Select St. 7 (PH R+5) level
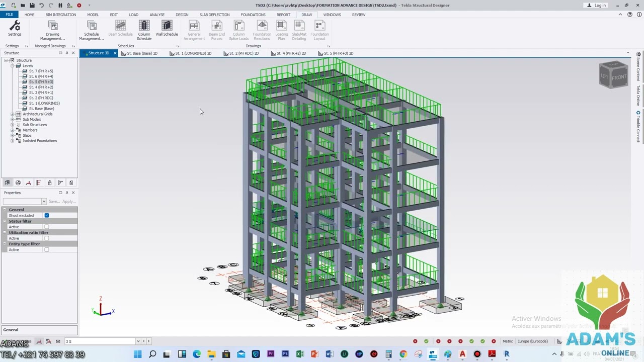Screen dimensions: 644x362 click(x=41, y=71)
